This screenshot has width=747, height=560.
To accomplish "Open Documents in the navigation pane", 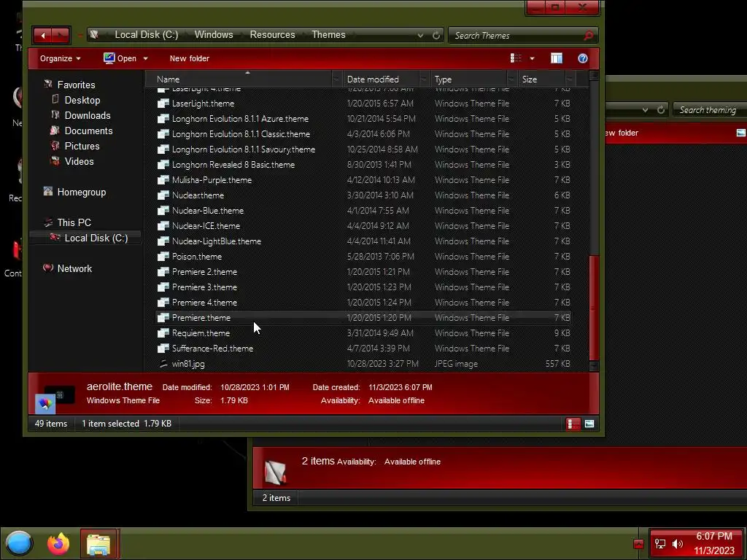I will [88, 131].
